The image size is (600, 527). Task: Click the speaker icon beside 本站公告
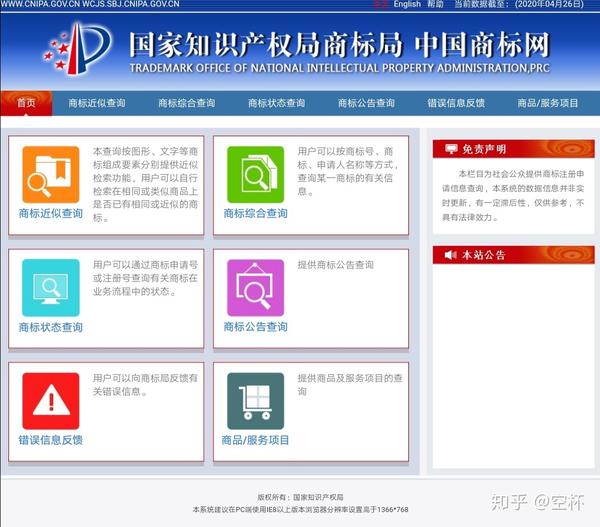point(451,255)
